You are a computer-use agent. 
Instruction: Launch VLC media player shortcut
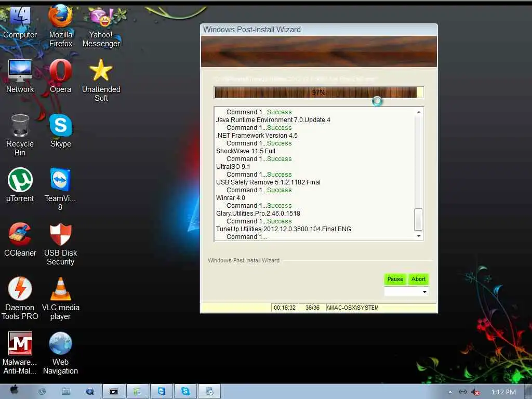(x=60, y=299)
